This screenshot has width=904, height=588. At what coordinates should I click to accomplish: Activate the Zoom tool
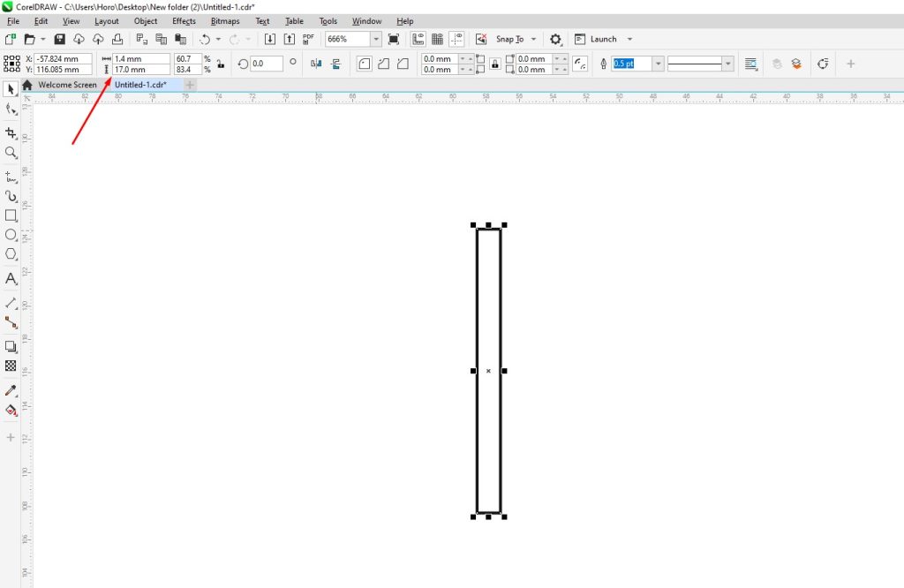[x=11, y=152]
